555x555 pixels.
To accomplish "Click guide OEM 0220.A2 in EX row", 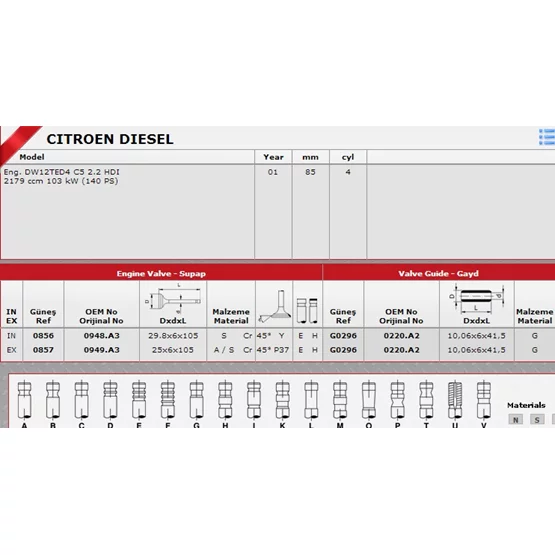I will 401,350.
